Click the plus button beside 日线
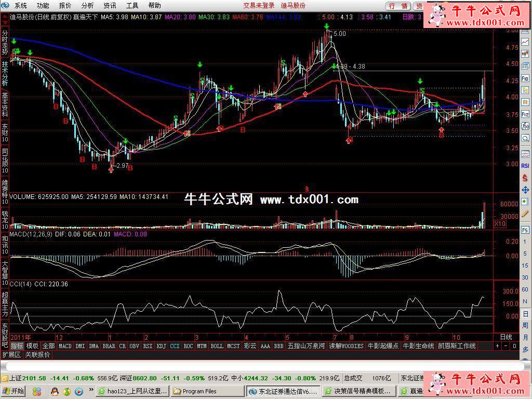 click(497, 346)
